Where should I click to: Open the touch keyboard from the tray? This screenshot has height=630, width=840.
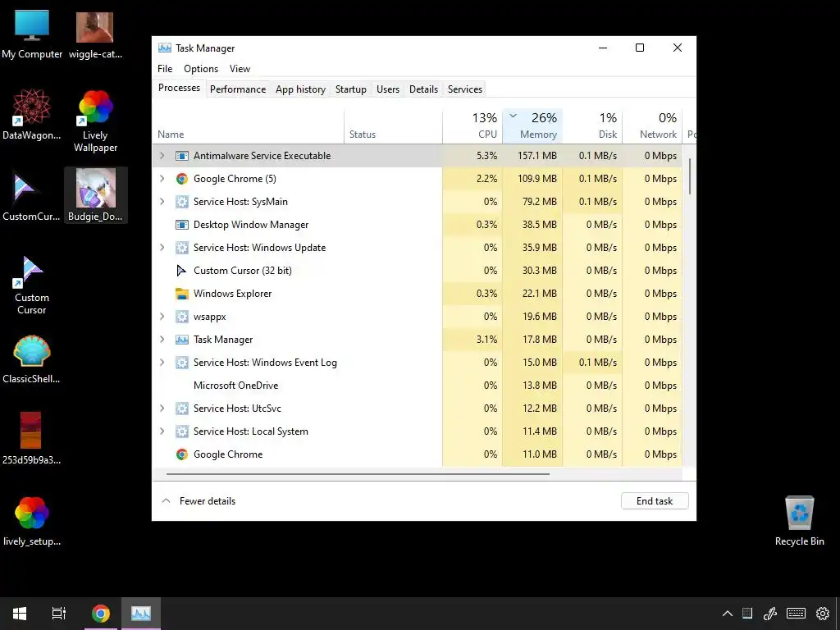point(796,614)
